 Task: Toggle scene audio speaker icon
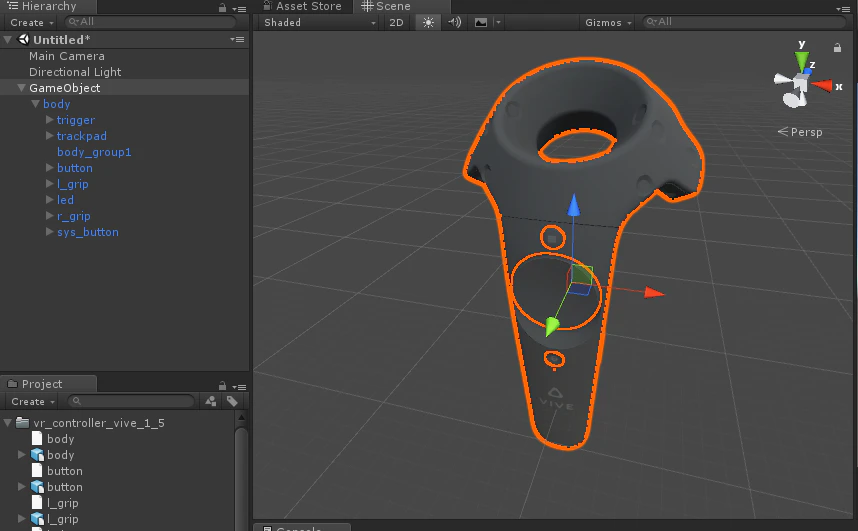click(x=454, y=22)
